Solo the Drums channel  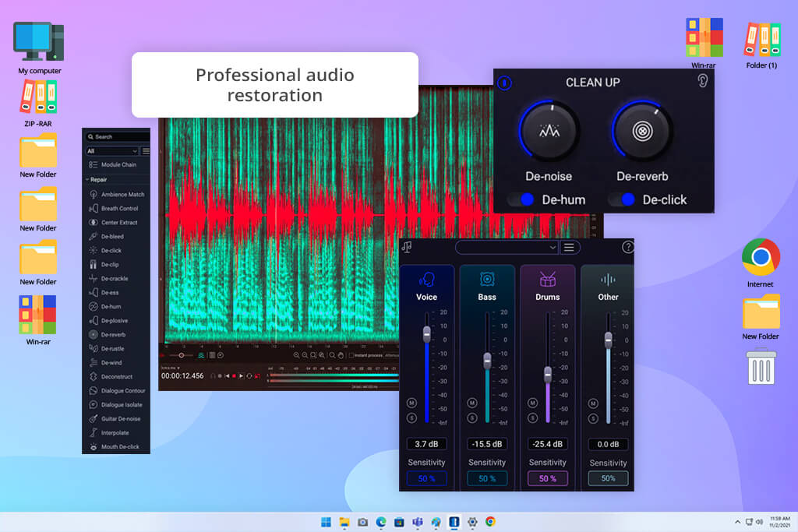[533, 418]
